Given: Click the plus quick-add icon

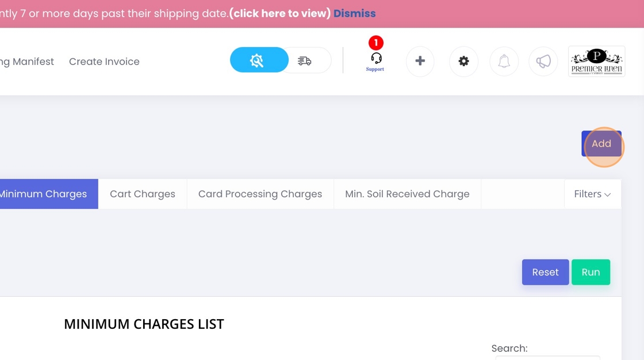Looking at the screenshot, I should [x=420, y=61].
